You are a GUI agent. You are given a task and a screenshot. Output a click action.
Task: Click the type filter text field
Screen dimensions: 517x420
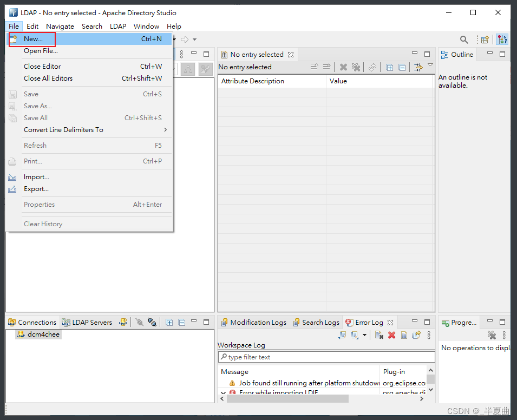(x=326, y=357)
